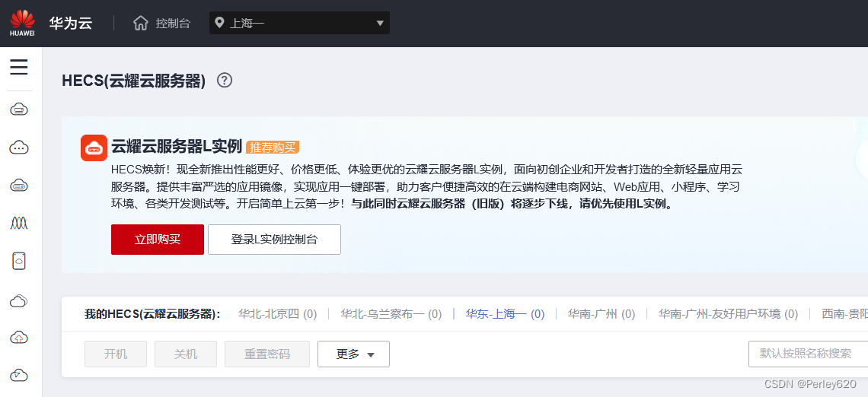Click the location pin icon in region selector
The height and width of the screenshot is (397, 868).
point(219,23)
